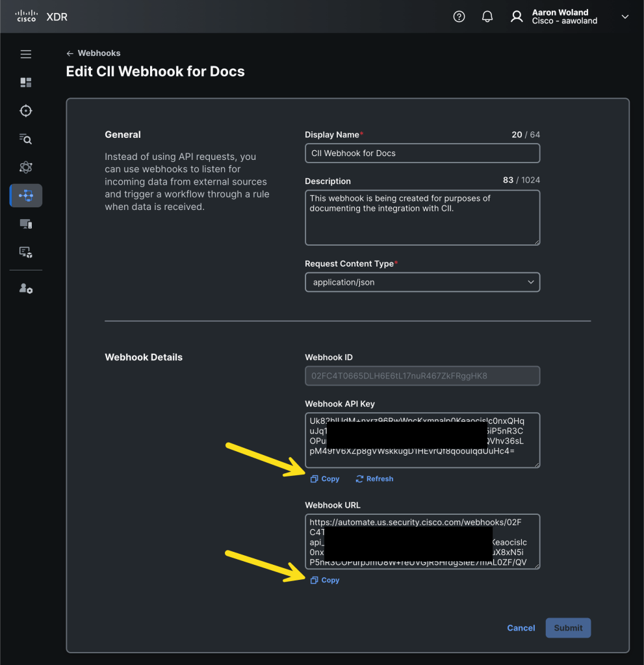Submit the webhook changes

coord(568,627)
